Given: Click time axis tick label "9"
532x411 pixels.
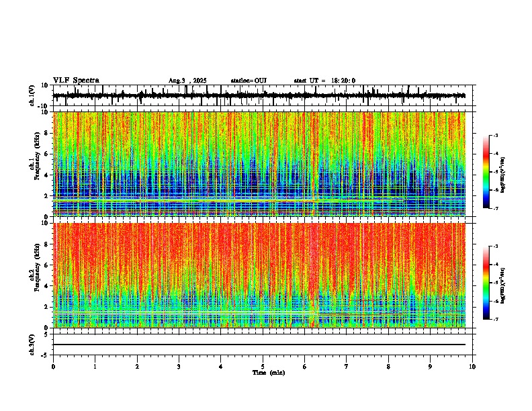Looking at the screenshot, I should tap(430, 367).
